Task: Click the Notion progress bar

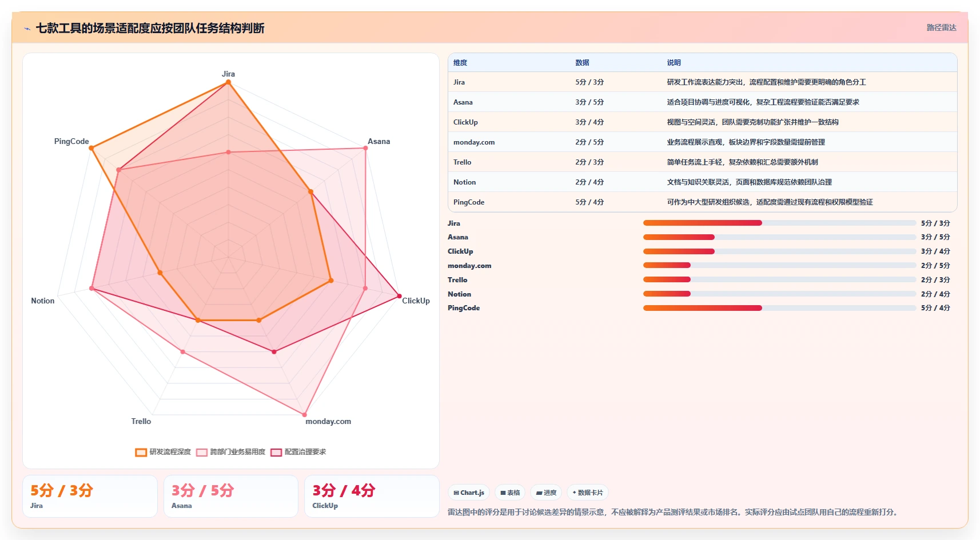Action: point(779,294)
